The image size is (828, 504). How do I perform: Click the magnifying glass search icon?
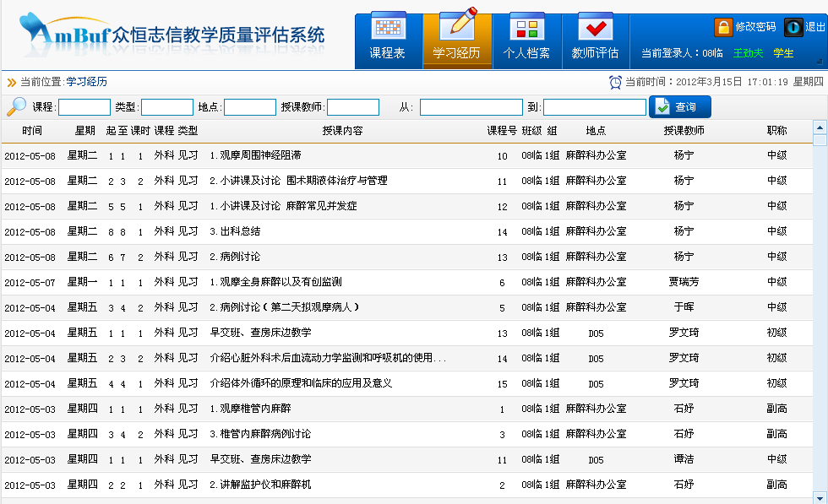coord(16,106)
